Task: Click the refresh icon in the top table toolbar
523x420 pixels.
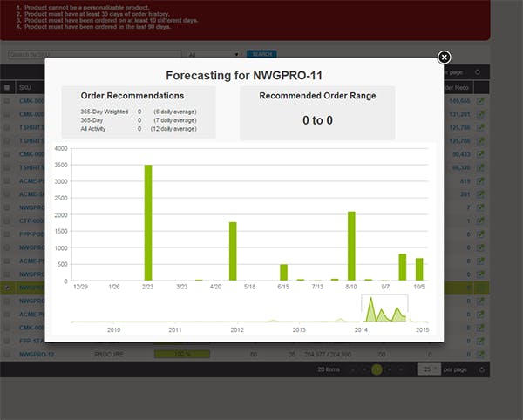Action: [x=478, y=72]
